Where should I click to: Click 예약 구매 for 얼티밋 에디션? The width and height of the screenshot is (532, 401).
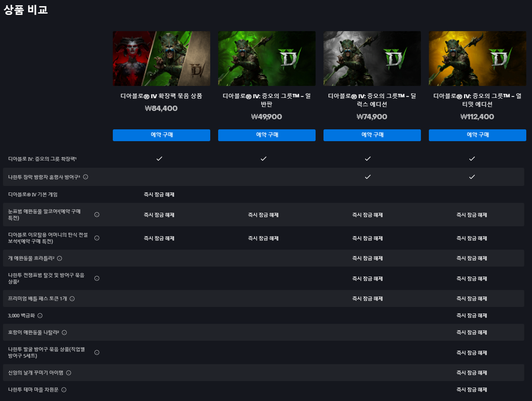point(478,135)
